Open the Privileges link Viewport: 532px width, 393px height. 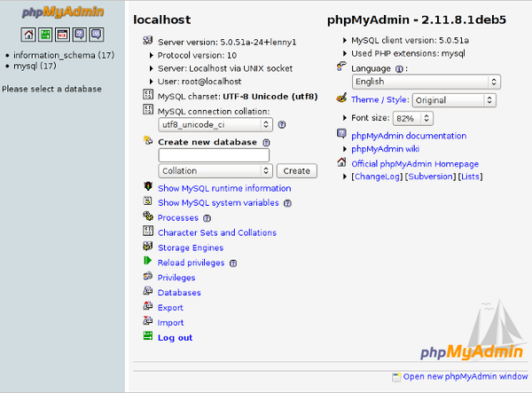[176, 278]
